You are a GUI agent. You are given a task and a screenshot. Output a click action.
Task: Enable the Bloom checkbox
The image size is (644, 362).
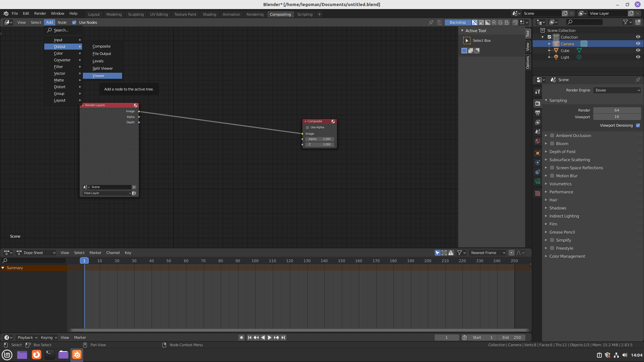tap(552, 144)
